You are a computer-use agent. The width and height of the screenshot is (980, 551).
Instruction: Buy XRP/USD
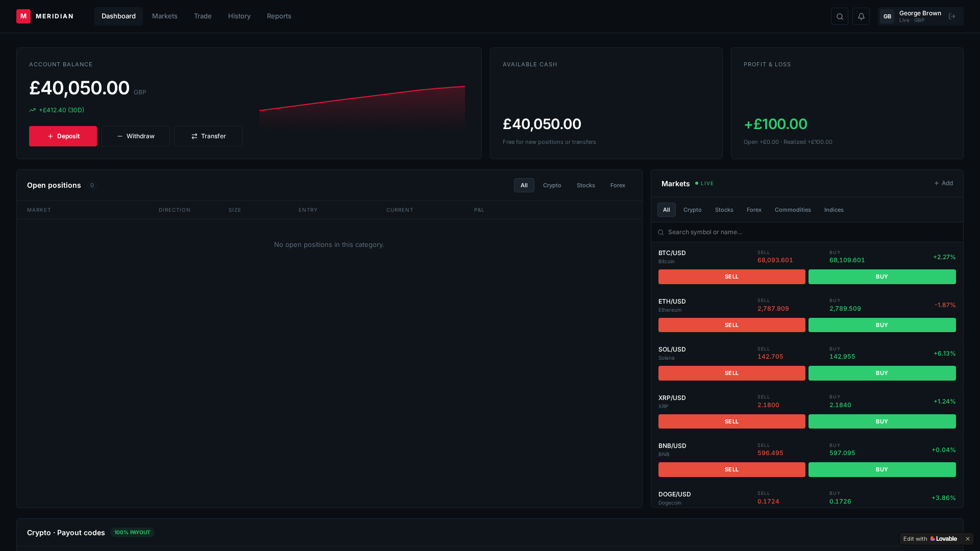[882, 421]
